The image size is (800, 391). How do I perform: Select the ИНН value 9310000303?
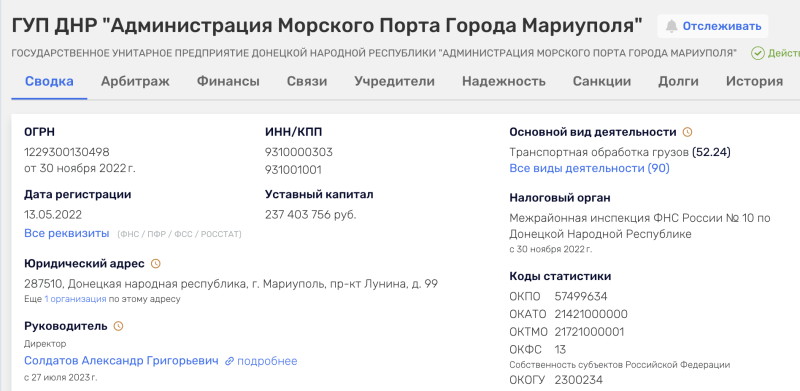(298, 152)
